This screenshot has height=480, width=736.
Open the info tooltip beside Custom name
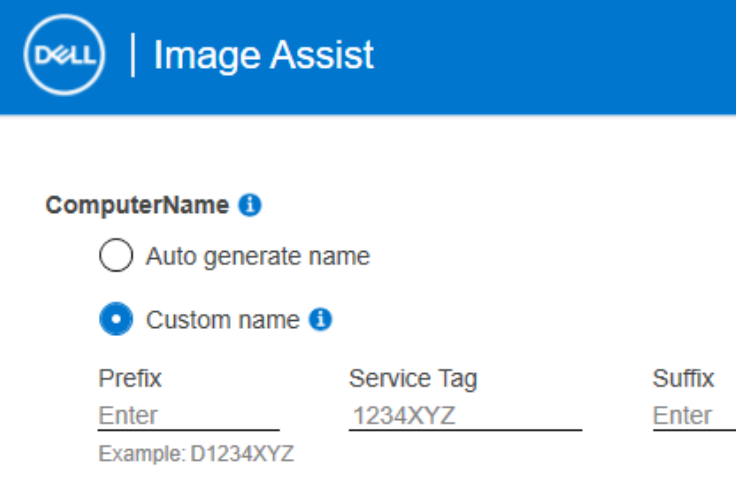pyautogui.click(x=321, y=320)
